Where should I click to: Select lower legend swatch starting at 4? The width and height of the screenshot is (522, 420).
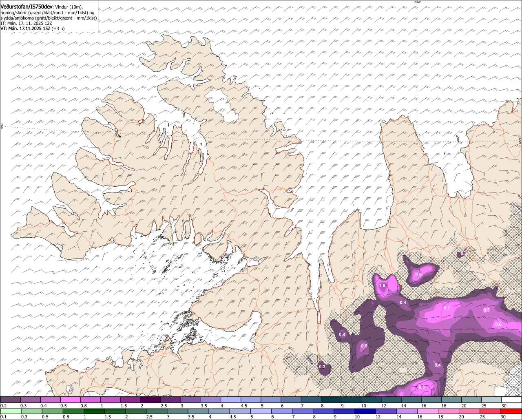tap(219, 411)
